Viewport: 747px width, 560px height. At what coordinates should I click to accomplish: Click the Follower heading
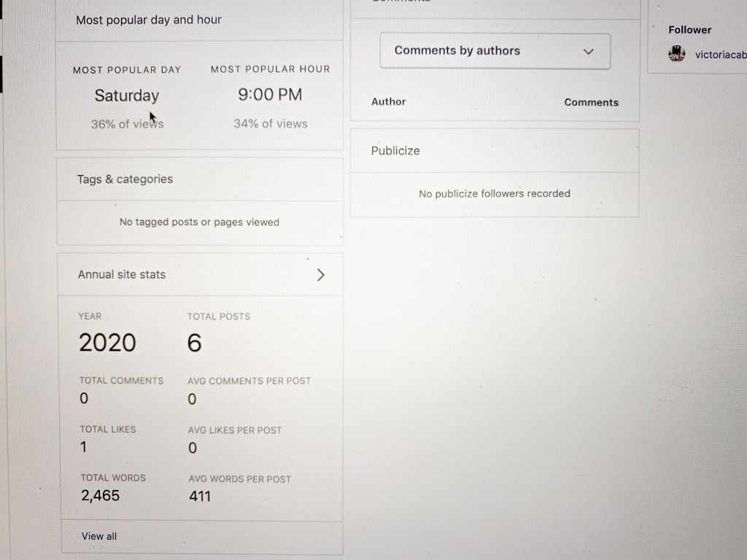pos(689,30)
